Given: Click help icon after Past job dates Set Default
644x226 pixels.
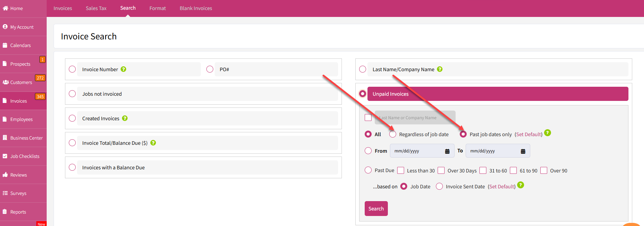Looking at the screenshot, I should [x=548, y=133].
